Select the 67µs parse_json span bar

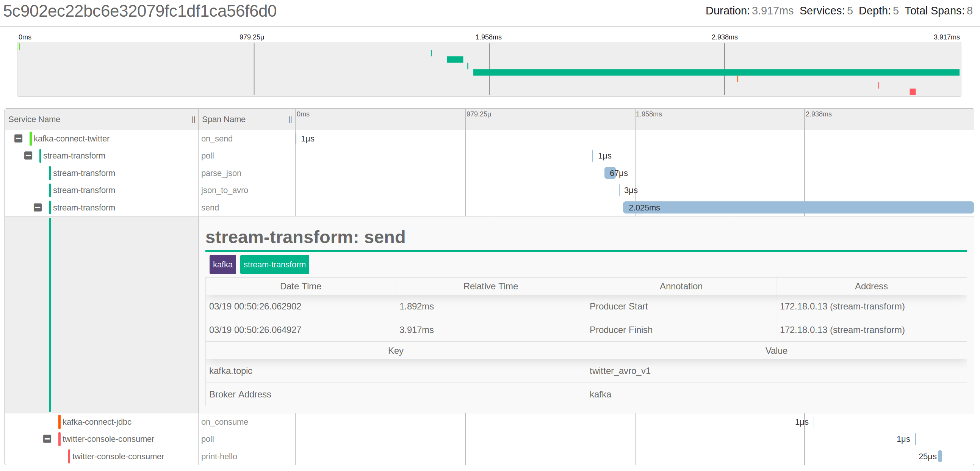[x=609, y=173]
